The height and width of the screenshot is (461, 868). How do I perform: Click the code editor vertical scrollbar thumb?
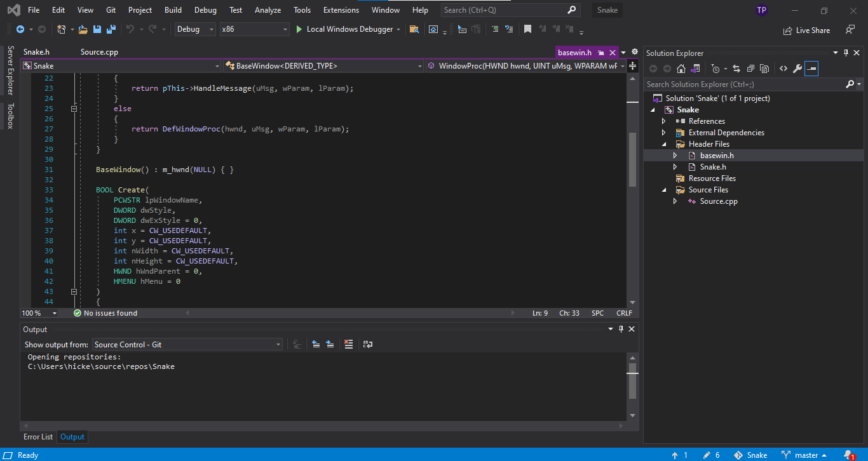point(632,159)
